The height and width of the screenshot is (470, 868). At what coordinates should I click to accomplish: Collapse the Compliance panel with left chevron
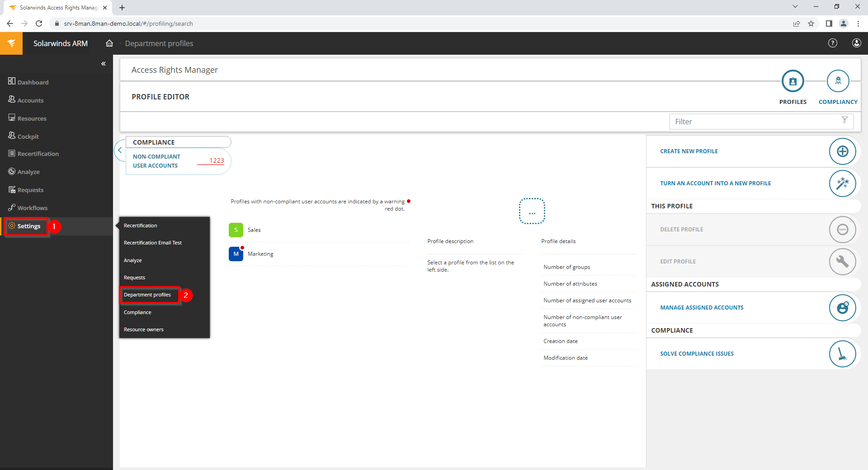pyautogui.click(x=120, y=150)
